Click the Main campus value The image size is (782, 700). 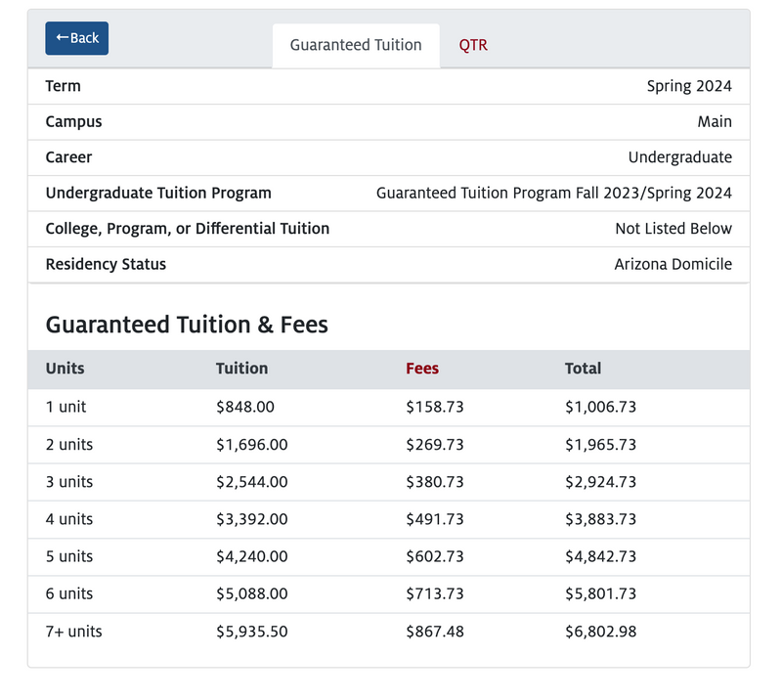(x=715, y=122)
